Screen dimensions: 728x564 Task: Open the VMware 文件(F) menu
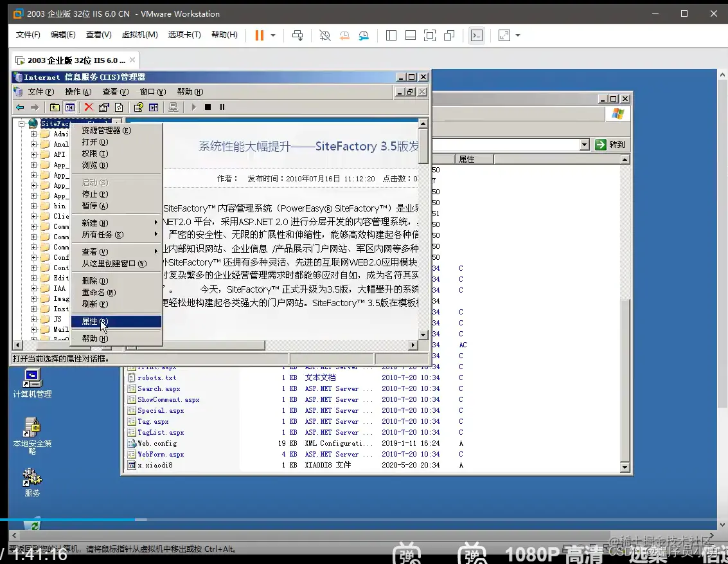click(28, 35)
